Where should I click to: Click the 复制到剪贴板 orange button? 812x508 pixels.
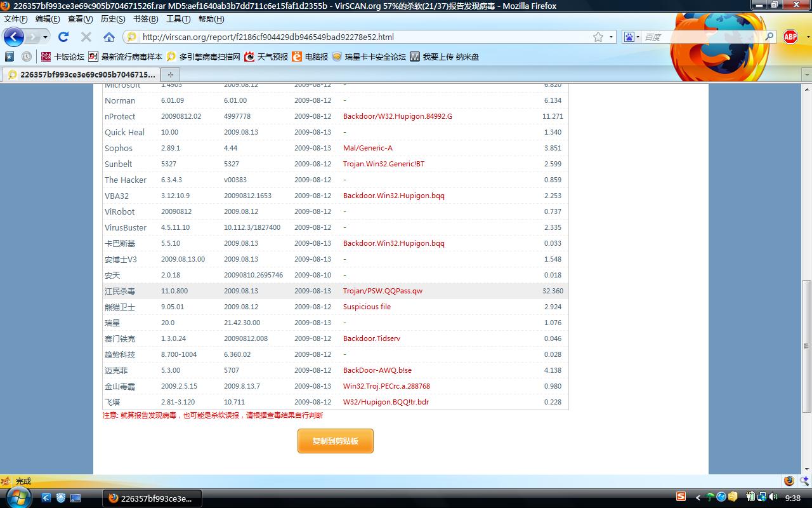coord(335,441)
